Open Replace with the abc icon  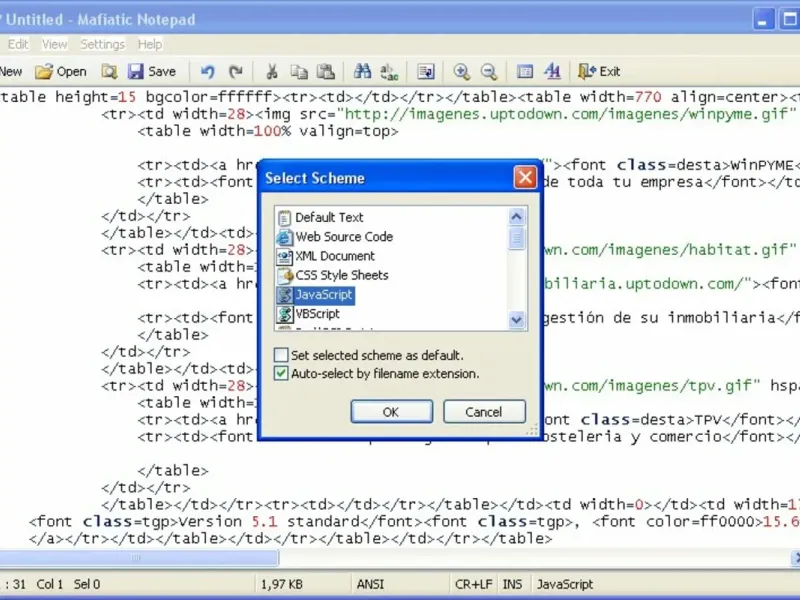tap(389, 71)
